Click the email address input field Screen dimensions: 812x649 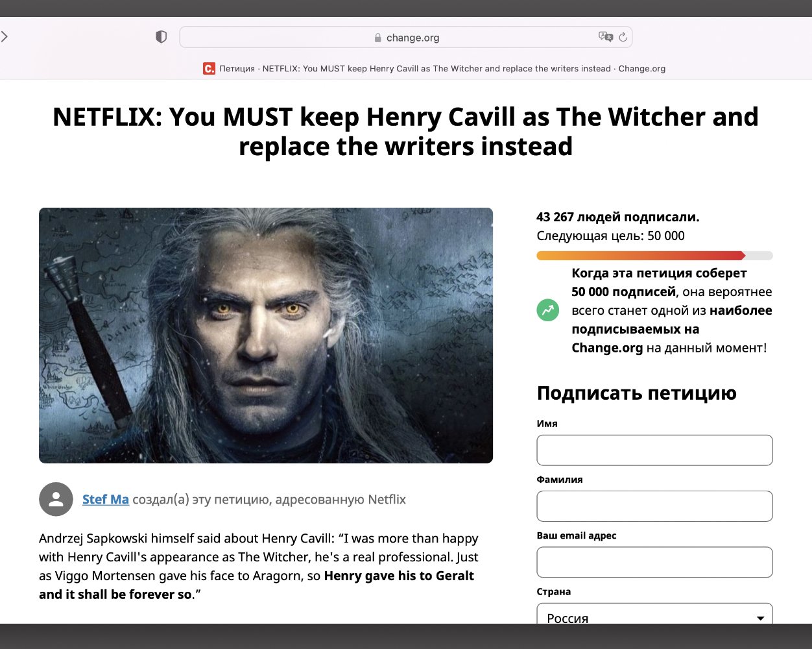click(x=654, y=562)
